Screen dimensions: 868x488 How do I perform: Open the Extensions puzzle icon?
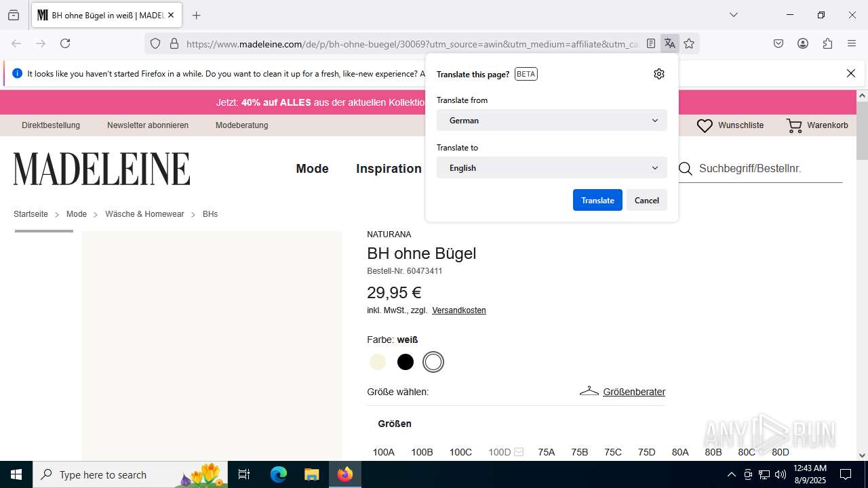[x=827, y=43]
